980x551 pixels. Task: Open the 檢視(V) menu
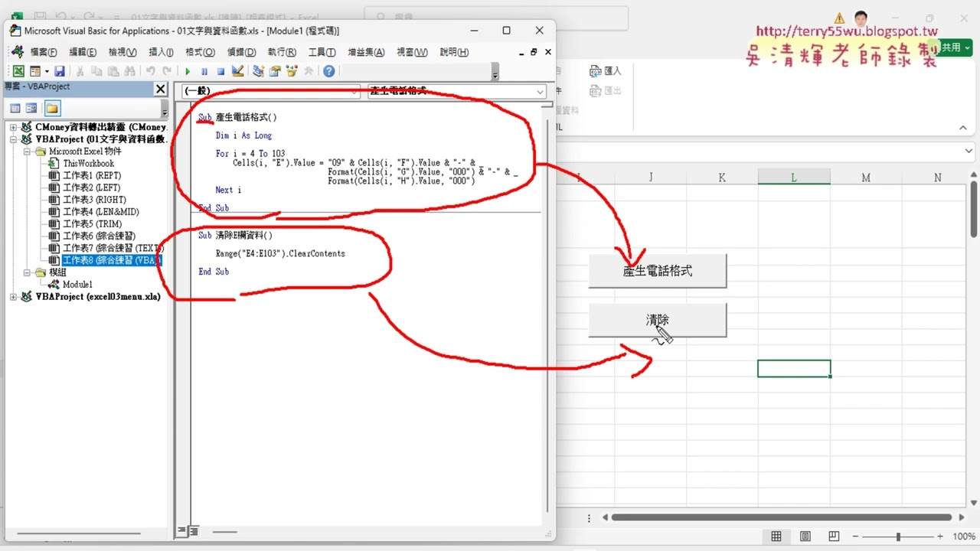click(122, 52)
